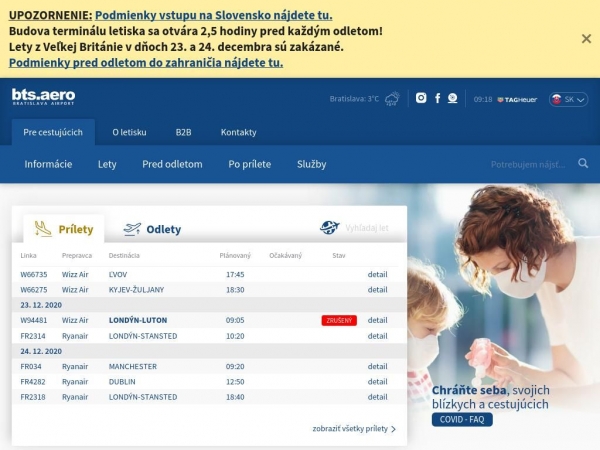Open the Služby menu
Screen dimensions: 600x450
[311, 164]
